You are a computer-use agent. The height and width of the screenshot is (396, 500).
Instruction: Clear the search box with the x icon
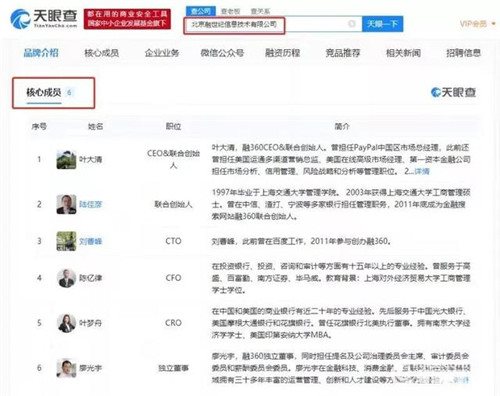(351, 24)
